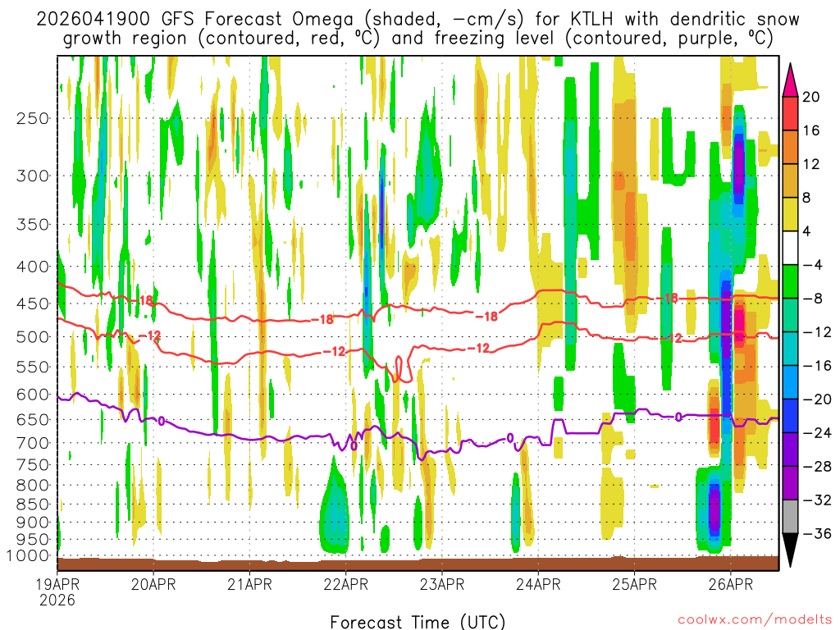Pick the purple -24 to -32 colorbar swatch
Screen dimensions: 840x630
(790, 466)
